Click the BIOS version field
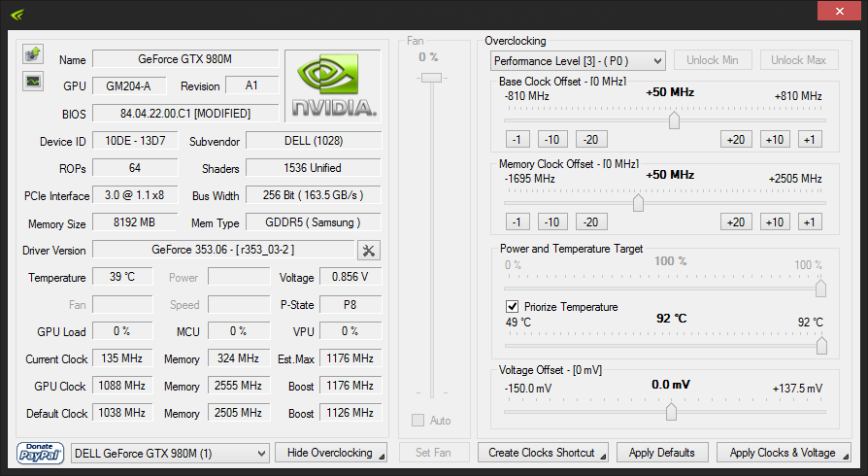This screenshot has width=868, height=476. [185, 113]
